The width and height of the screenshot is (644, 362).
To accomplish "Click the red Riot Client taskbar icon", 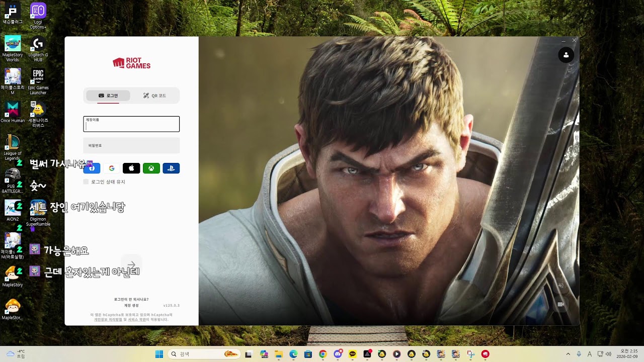I will (485, 354).
